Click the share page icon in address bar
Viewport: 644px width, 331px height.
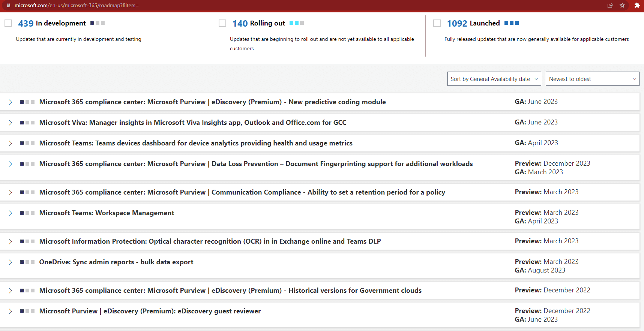610,5
